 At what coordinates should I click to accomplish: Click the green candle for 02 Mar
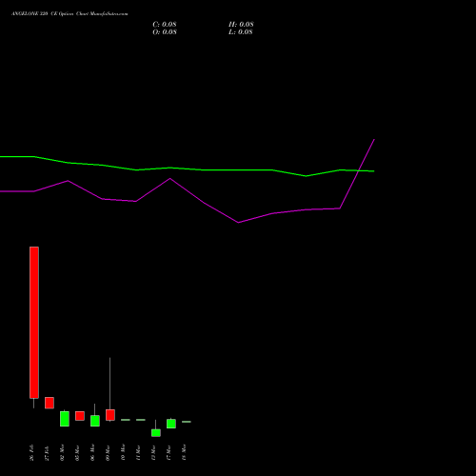65,419
